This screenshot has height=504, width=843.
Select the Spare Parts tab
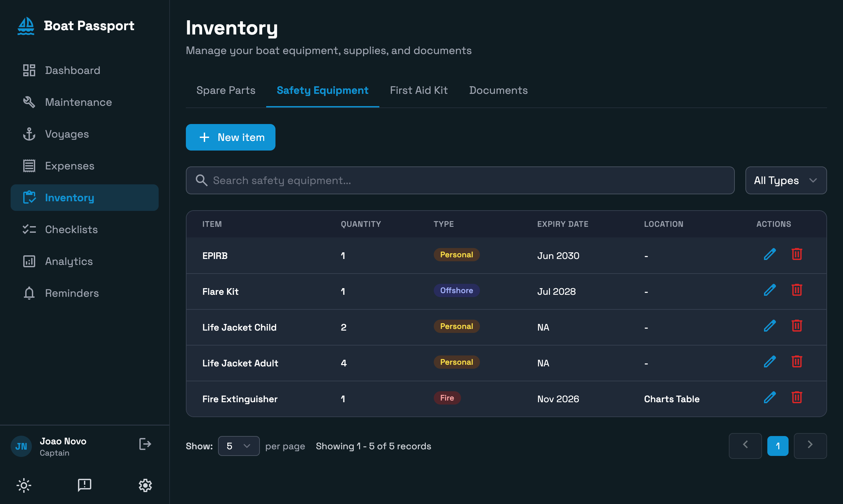226,90
